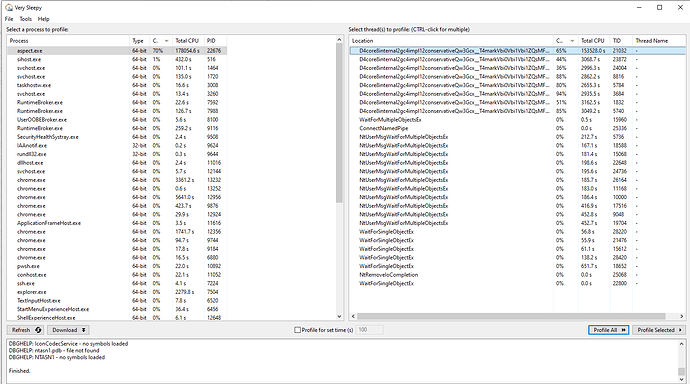Viewport: 690px width, 384px height.
Task: Click the 'Finished.' log line
Action: [x=19, y=371]
